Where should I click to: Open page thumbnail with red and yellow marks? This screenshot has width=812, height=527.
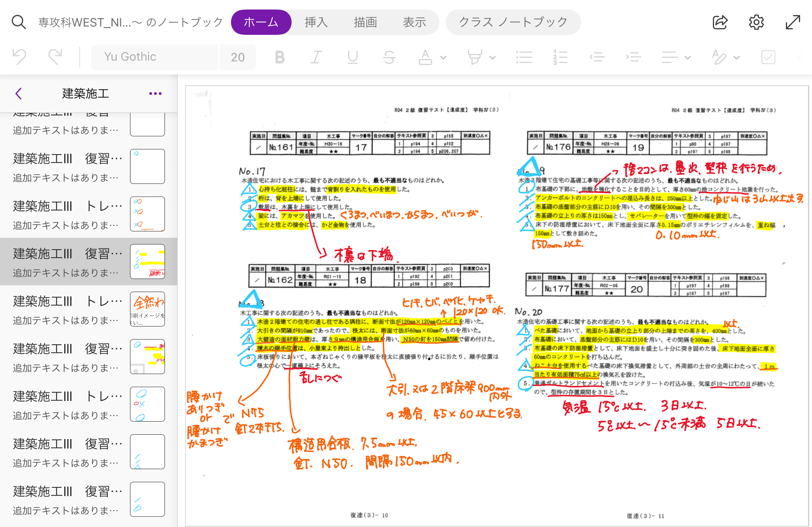[147, 357]
